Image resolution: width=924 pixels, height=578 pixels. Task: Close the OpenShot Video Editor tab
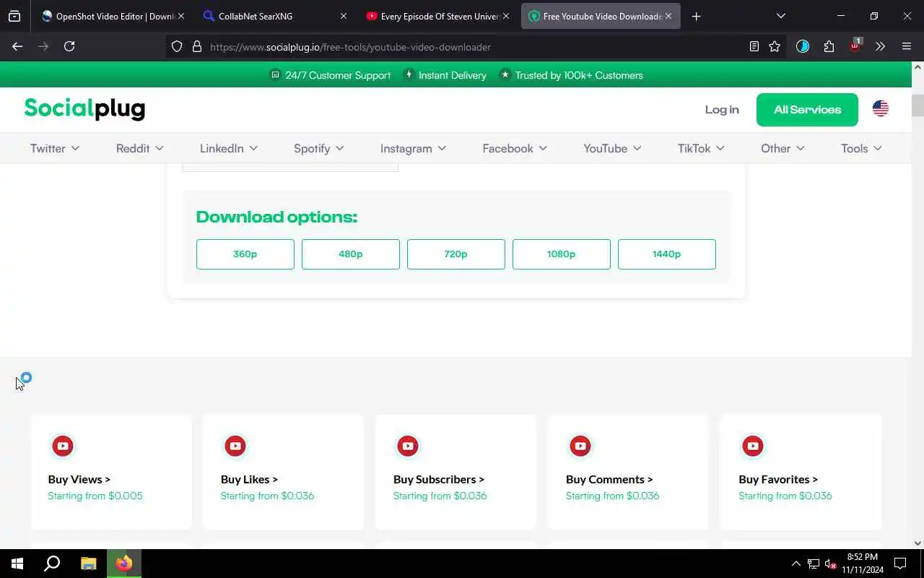click(180, 16)
